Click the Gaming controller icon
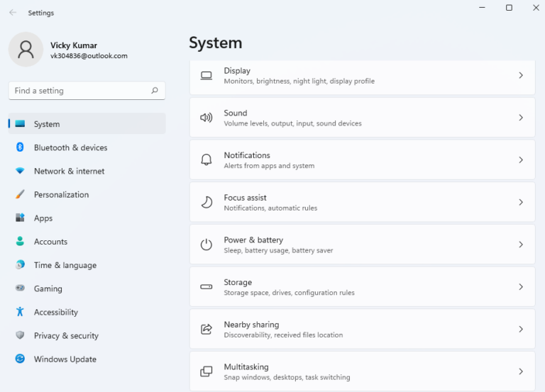 click(x=20, y=289)
